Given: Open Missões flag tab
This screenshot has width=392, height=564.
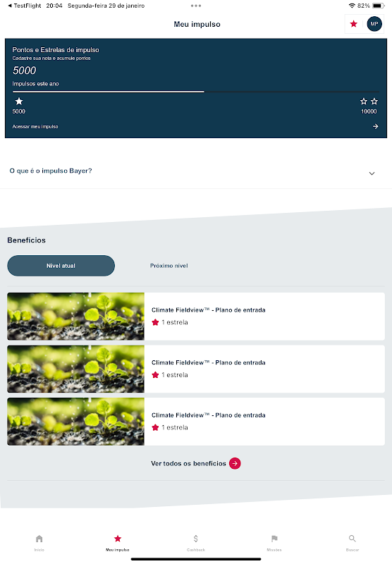Looking at the screenshot, I should tap(274, 542).
